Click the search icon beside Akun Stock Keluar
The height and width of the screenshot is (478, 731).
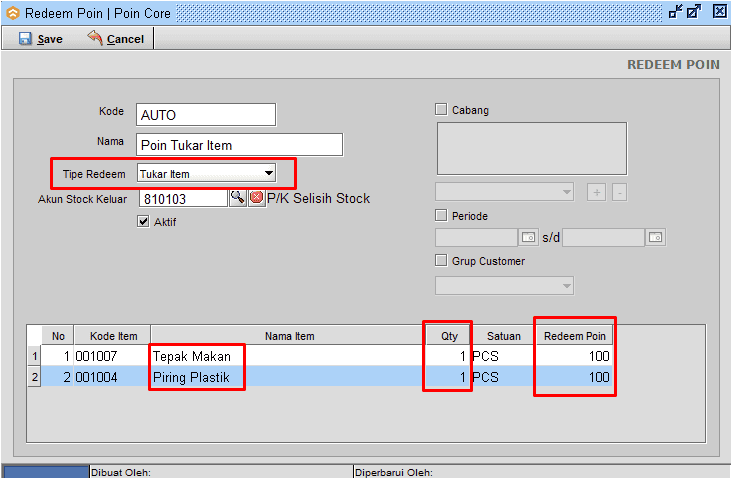tap(237, 198)
